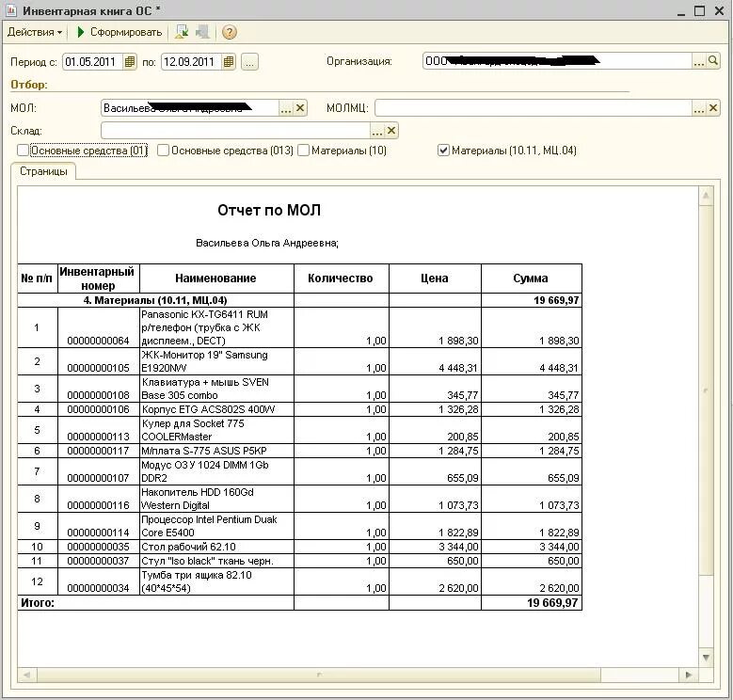Select cell Panasonic KX-TG6411 RUM
Screen dimensions: 733x700
216,327
